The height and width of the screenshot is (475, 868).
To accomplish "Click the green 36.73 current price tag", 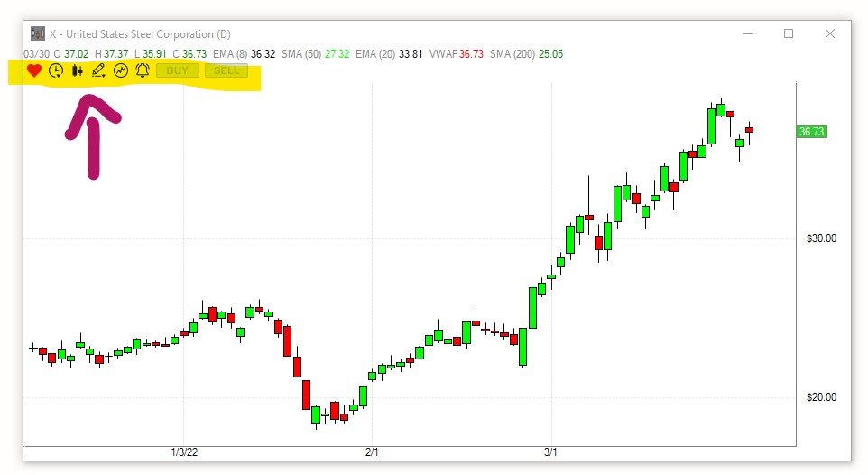I will [812, 132].
